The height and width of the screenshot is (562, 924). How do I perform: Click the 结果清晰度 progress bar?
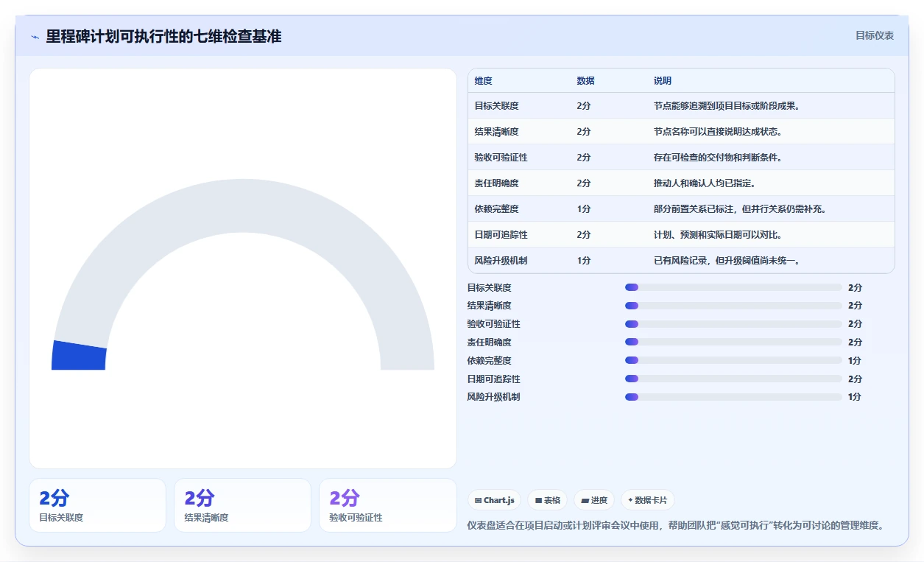point(733,306)
